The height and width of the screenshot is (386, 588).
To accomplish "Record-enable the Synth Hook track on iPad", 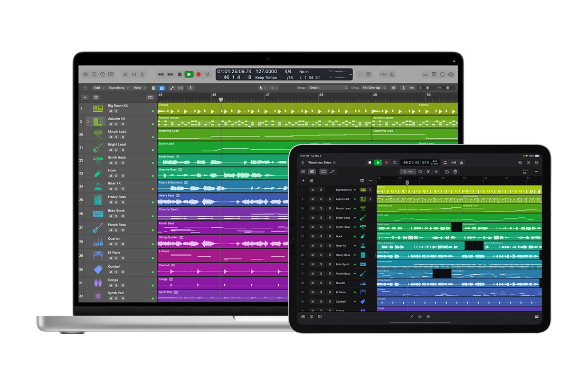I will pyautogui.click(x=330, y=227).
